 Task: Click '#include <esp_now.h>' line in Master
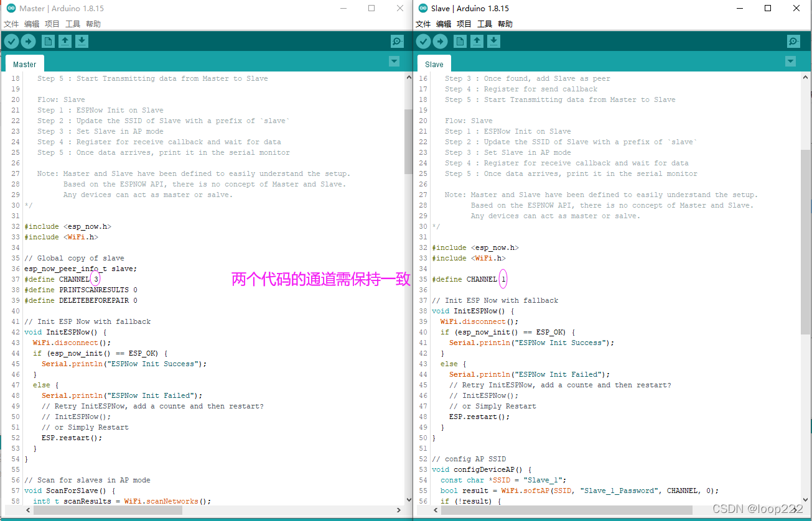click(x=68, y=226)
